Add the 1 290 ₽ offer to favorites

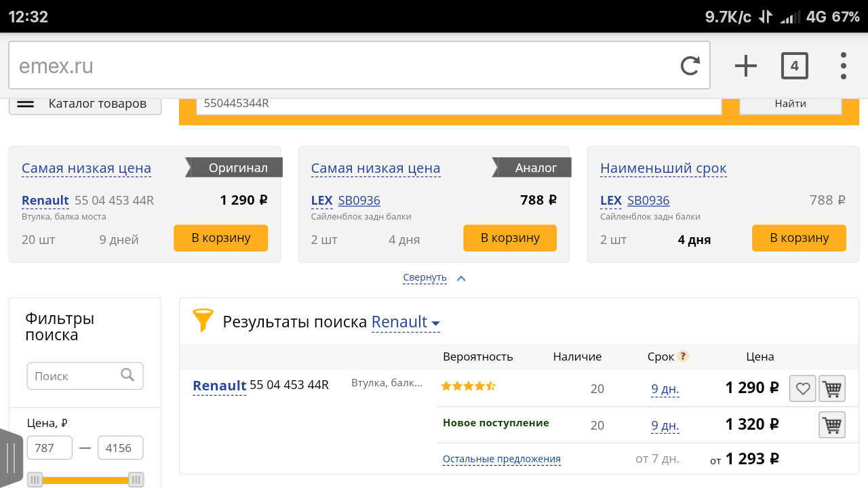click(803, 389)
